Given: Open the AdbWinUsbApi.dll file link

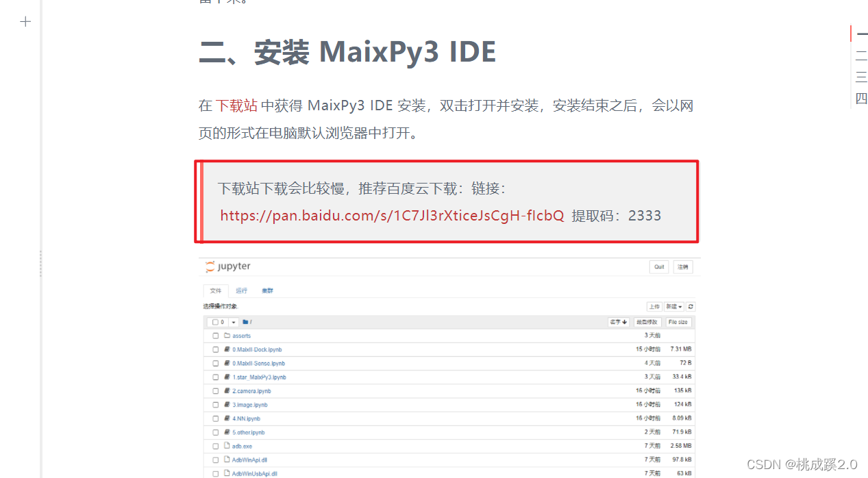Looking at the screenshot, I should (255, 473).
